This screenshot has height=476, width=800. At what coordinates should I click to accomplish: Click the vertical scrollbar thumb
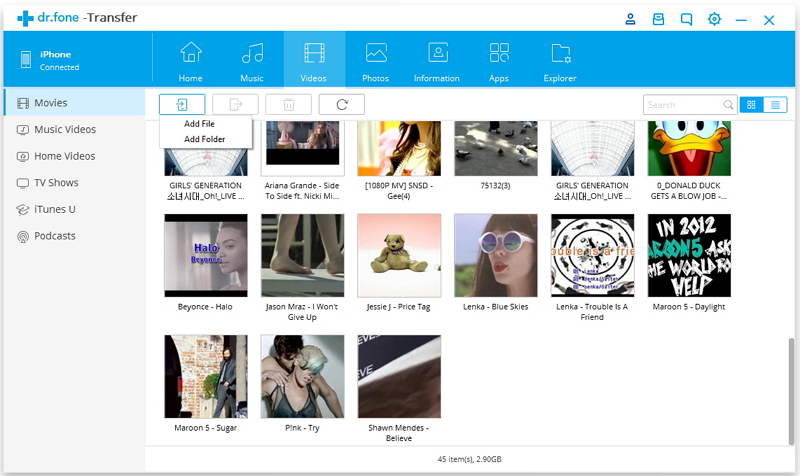tap(791, 390)
